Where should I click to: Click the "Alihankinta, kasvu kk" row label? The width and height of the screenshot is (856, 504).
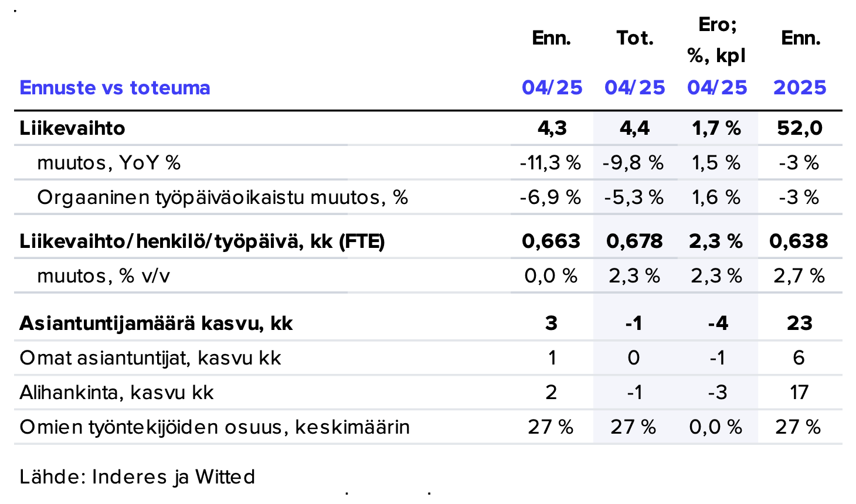coord(116,392)
